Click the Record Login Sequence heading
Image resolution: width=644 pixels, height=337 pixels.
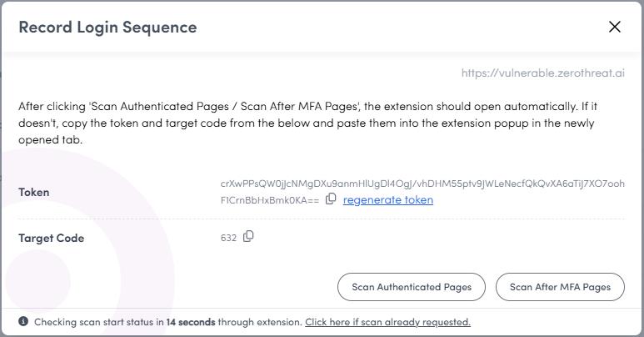tap(107, 28)
